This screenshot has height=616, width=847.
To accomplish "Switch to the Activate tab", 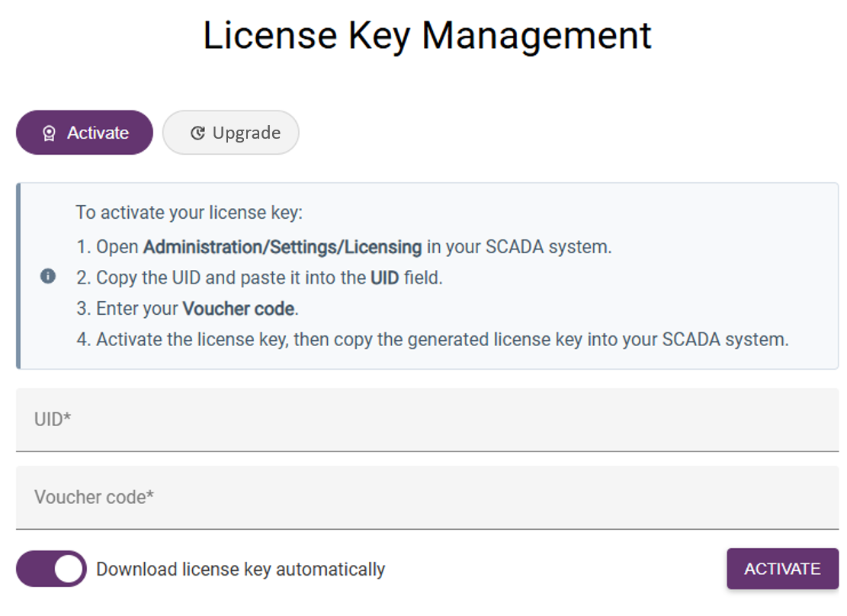I will pos(85,133).
